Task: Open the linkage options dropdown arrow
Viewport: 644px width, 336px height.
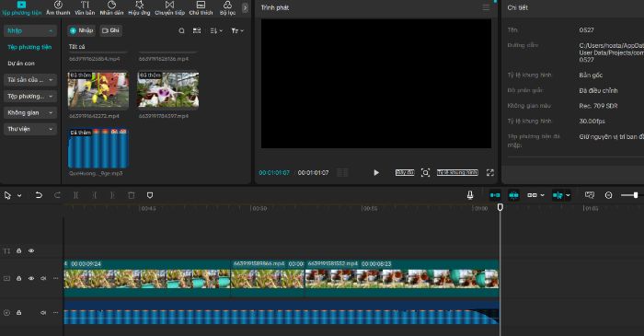Action: coord(542,195)
